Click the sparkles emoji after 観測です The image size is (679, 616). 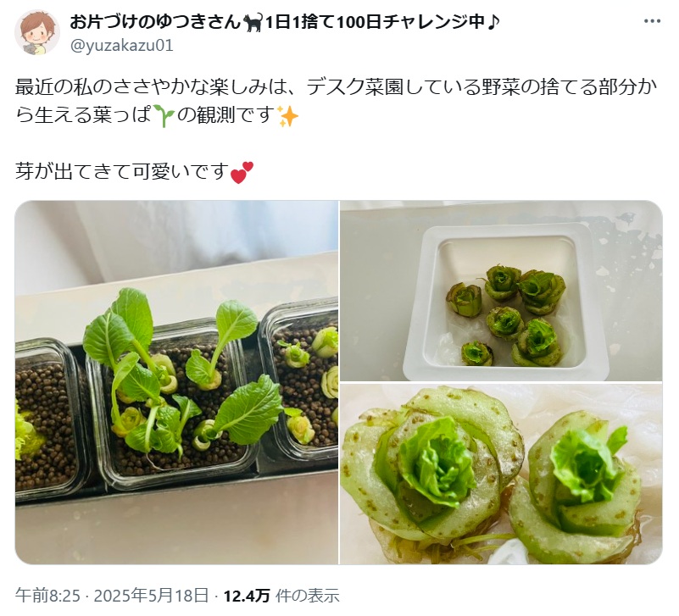(288, 115)
